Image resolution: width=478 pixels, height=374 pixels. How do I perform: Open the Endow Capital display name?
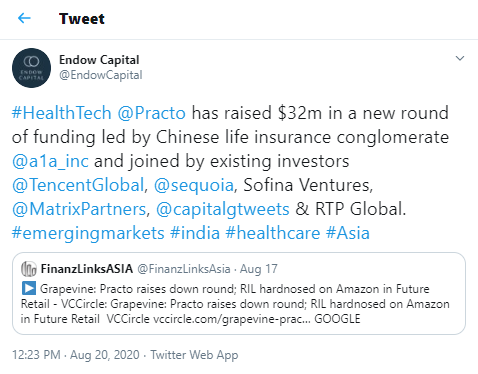[99, 60]
